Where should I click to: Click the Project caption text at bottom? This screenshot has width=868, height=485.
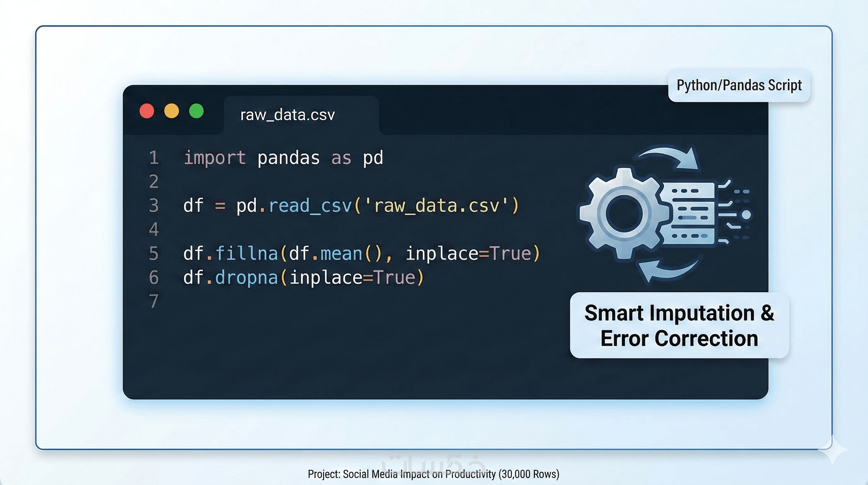pyautogui.click(x=433, y=474)
